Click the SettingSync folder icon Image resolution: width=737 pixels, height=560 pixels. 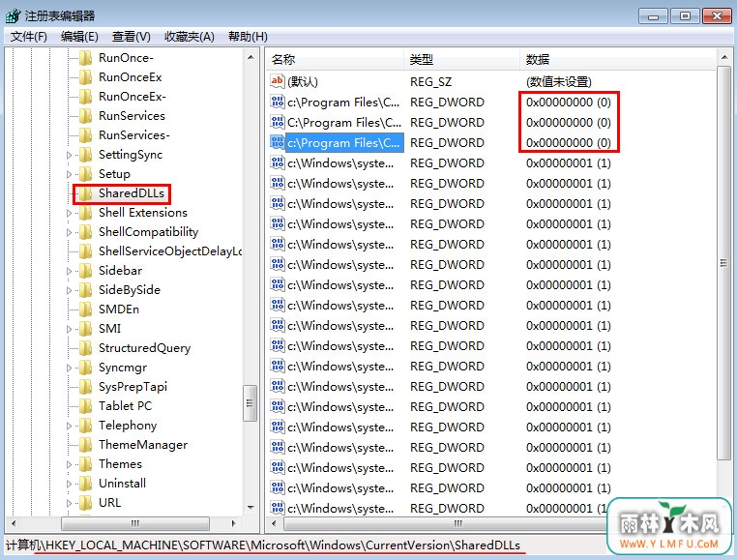[x=85, y=155]
